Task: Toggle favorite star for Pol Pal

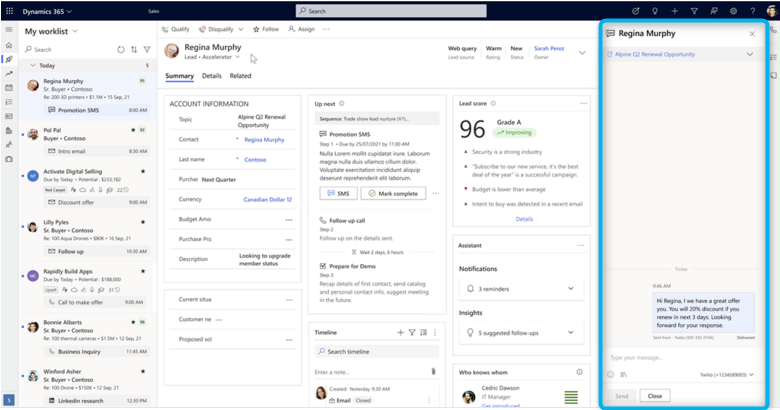Action: pos(133,130)
